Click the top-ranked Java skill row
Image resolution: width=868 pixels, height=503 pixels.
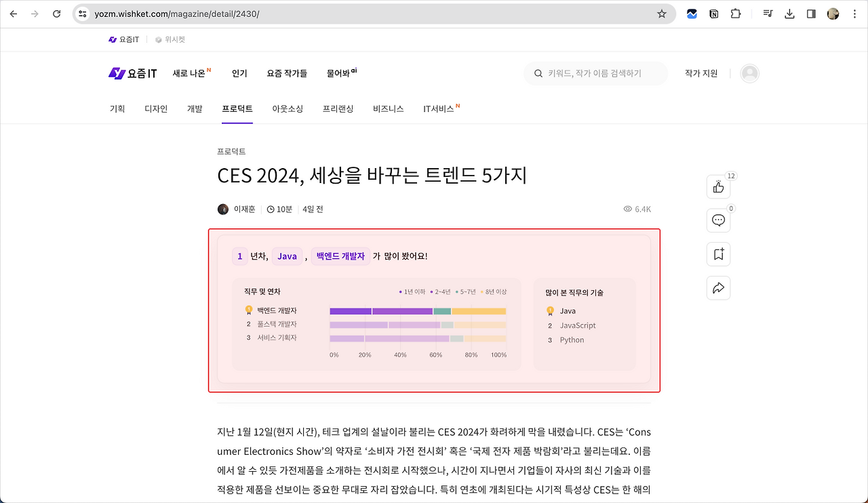click(561, 311)
